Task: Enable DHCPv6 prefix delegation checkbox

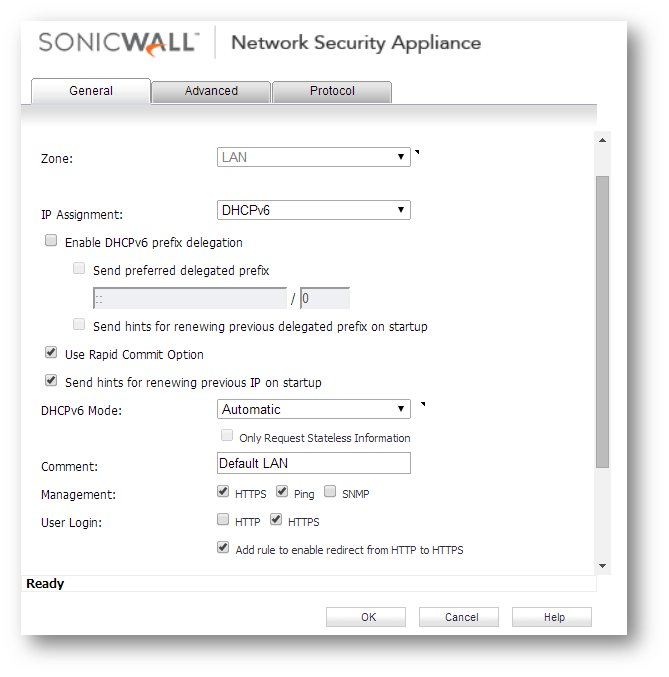Action: [x=51, y=240]
